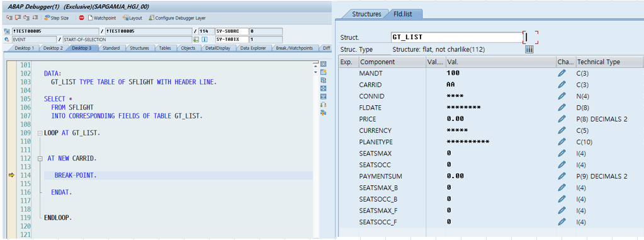644x240 pixels.
Task: Click the bottom icon in editor side strip
Action: (323, 113)
